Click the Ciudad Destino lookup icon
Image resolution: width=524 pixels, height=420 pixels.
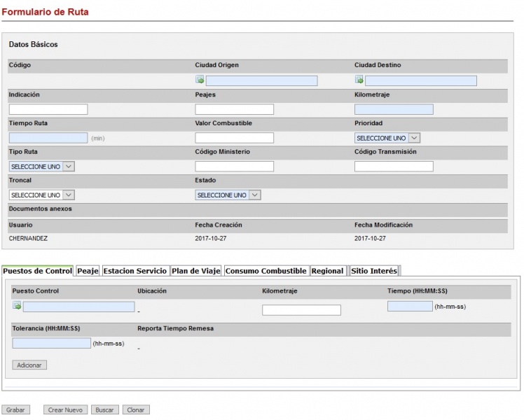[359, 80]
